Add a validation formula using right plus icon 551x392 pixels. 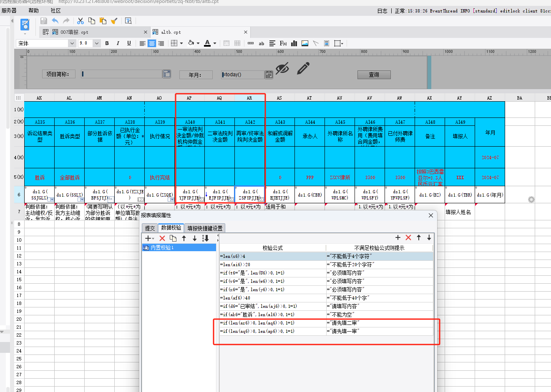tap(398, 237)
